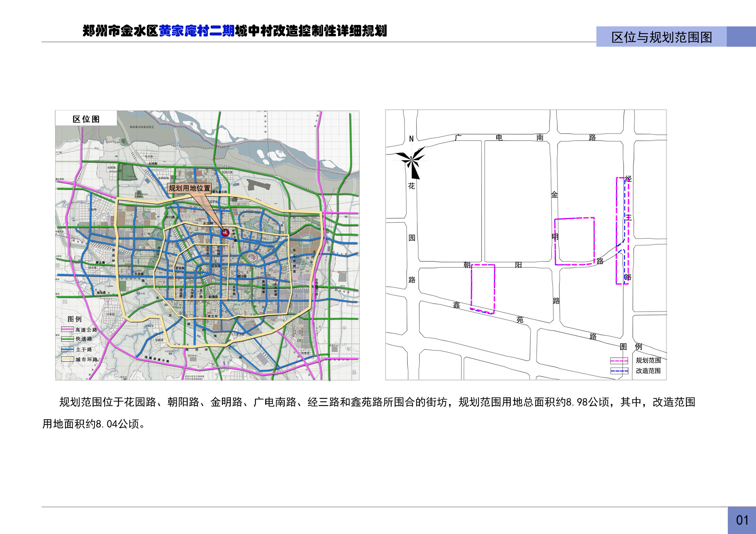This screenshot has width=756, height=534.
Task: Click the 区位与规划范围图 header banner
Action: (661, 37)
